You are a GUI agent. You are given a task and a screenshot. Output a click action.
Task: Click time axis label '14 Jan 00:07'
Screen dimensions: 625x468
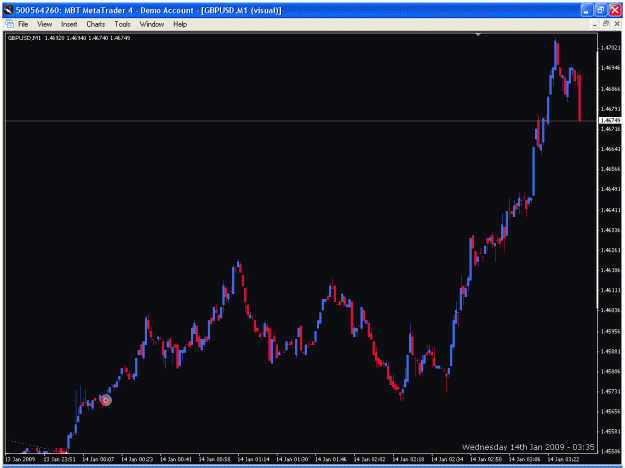[x=98, y=459]
